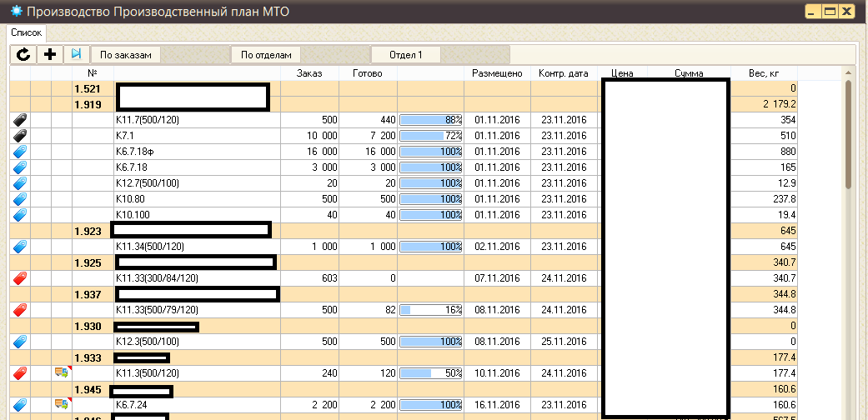Switch to the Список tab
The width and height of the screenshot is (868, 420).
point(27,32)
